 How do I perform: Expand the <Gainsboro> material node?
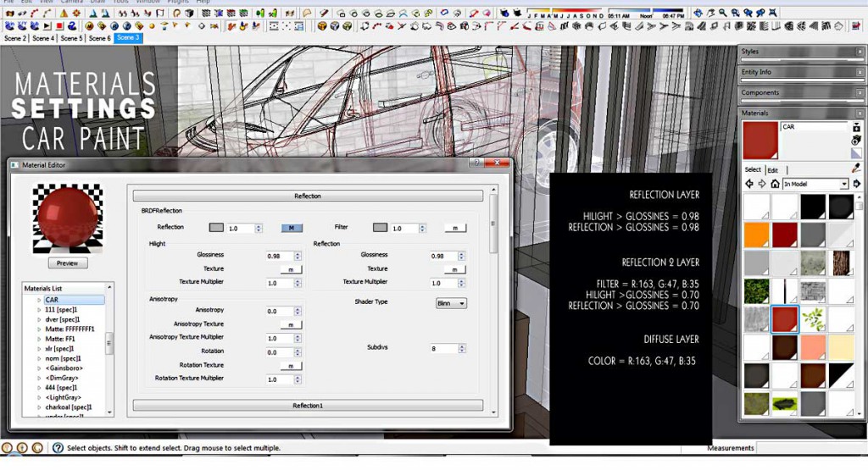pyautogui.click(x=39, y=368)
